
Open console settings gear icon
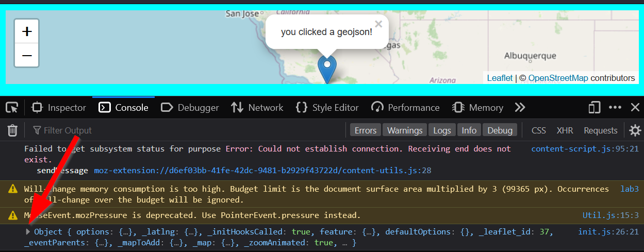click(635, 130)
